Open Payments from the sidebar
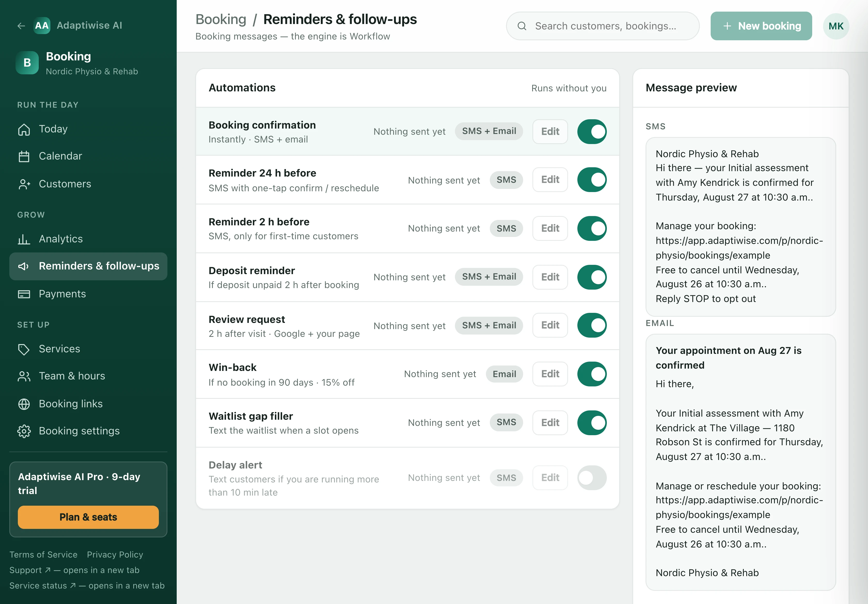The image size is (868, 604). [x=88, y=294]
